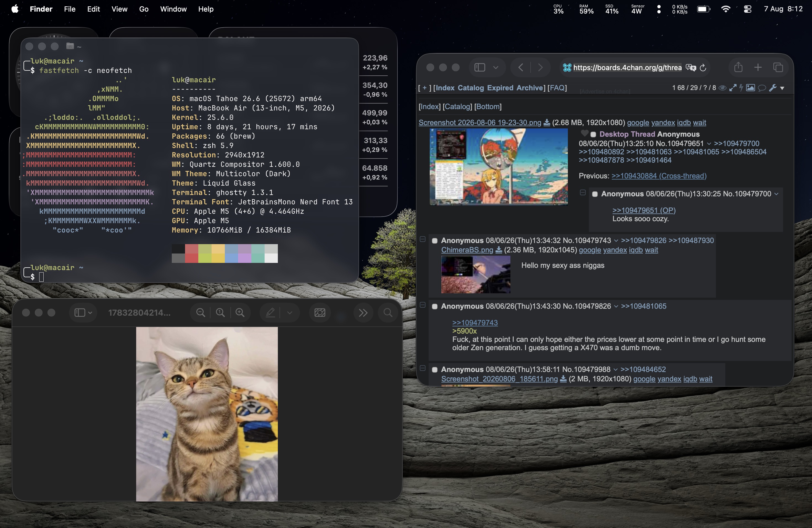Viewport: 812px width, 528px height.
Task: Check the checkbox for post No.109479700
Action: pos(595,194)
